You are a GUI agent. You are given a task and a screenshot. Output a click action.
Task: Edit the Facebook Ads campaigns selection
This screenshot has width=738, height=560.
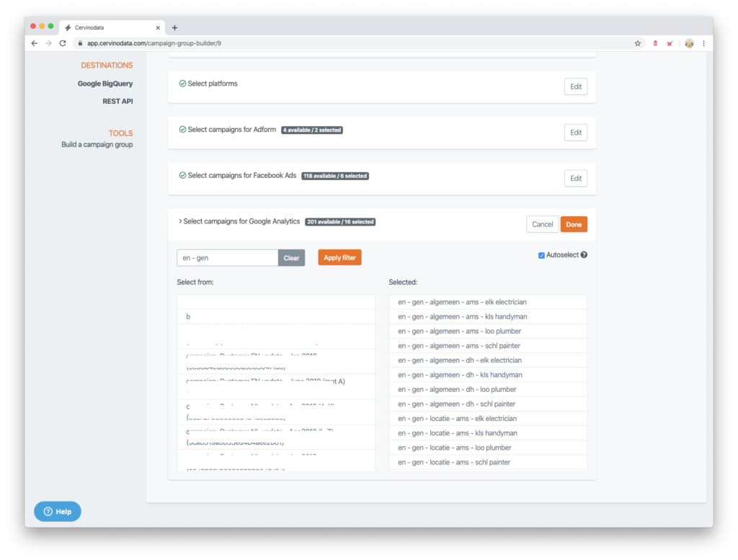pos(576,178)
